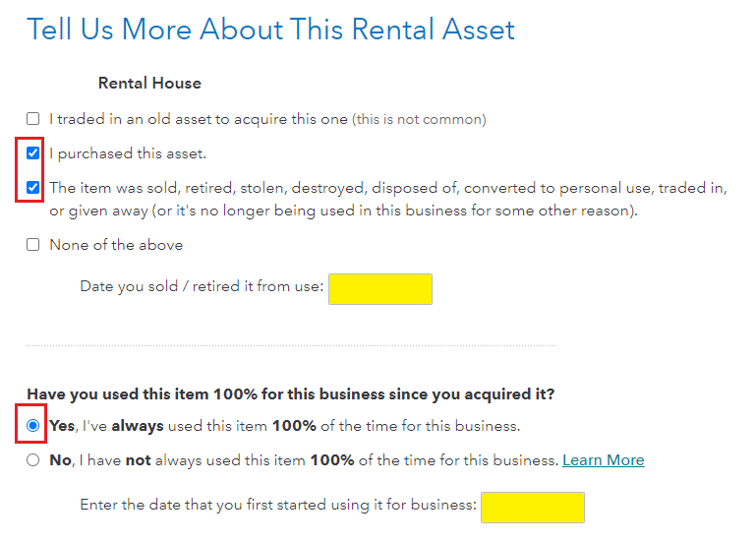Click the 'Date you sold / retired it from use' label
756x543 pixels.
(202, 288)
